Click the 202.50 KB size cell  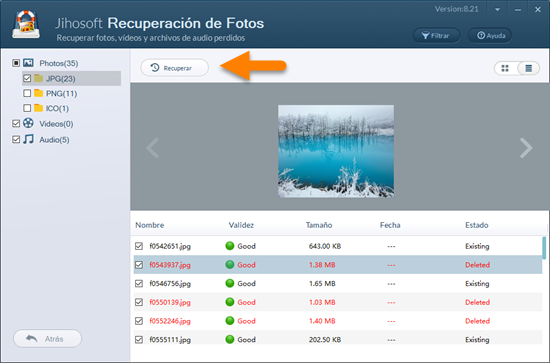(x=325, y=340)
